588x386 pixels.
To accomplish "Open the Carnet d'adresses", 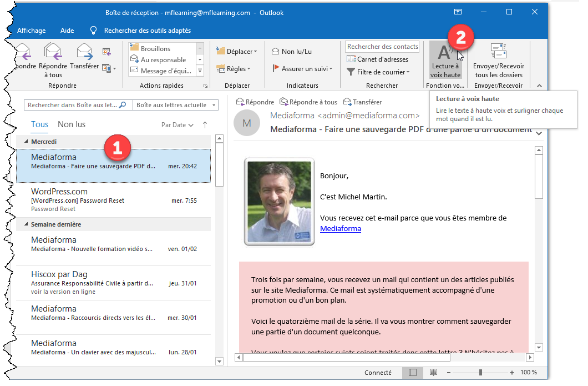I will pos(377,59).
